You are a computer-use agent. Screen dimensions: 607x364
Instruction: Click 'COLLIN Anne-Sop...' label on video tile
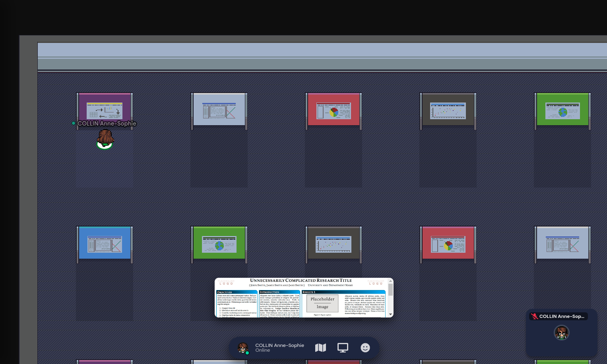(562, 316)
